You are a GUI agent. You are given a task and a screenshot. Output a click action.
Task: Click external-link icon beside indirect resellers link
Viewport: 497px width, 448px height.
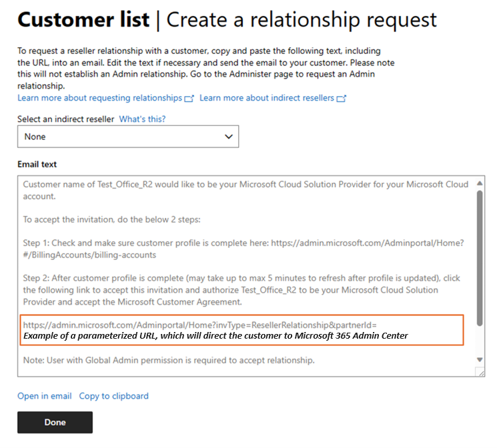[342, 99]
